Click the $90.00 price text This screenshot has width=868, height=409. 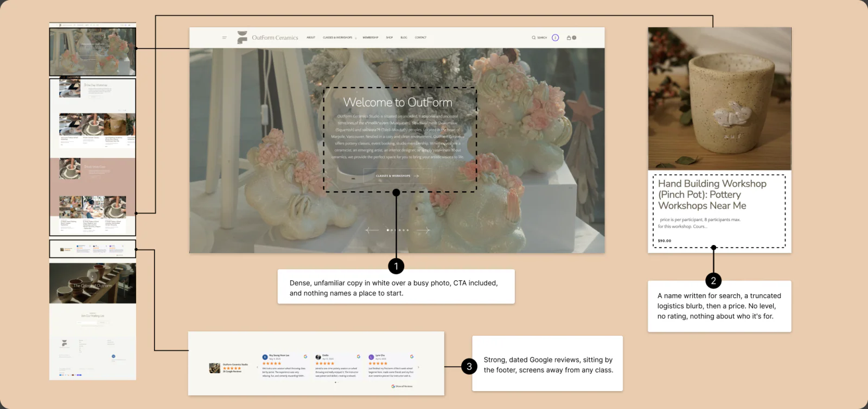pos(665,241)
